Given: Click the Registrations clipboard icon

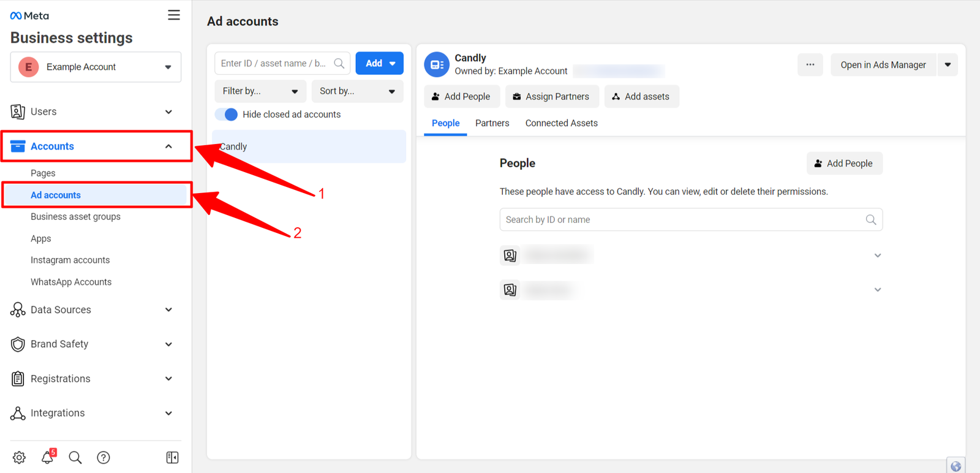Looking at the screenshot, I should coord(18,379).
